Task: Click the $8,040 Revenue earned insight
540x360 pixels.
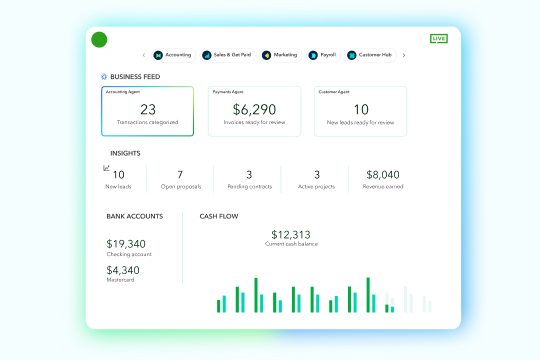Action: click(383, 179)
